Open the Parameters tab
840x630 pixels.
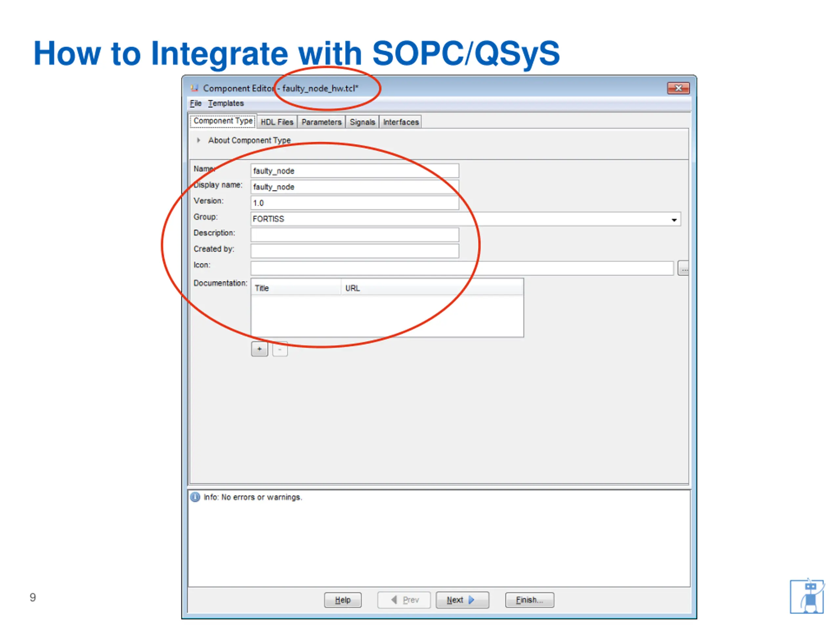tap(321, 122)
